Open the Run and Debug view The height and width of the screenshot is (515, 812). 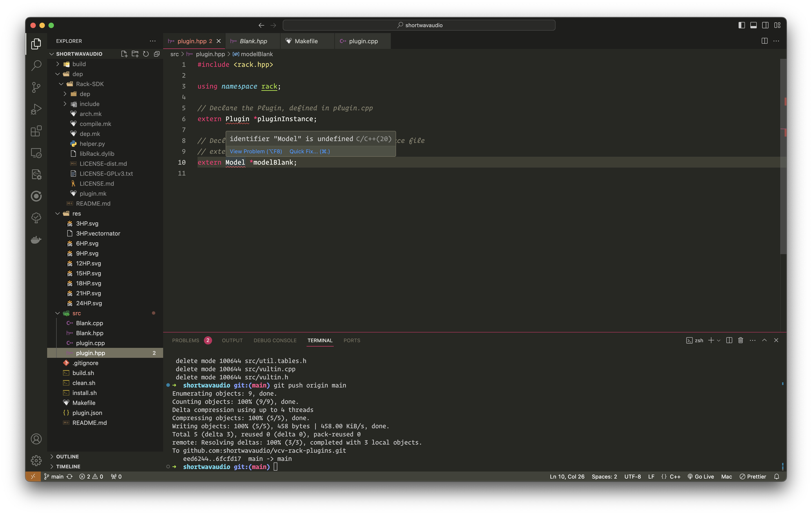pos(36,109)
